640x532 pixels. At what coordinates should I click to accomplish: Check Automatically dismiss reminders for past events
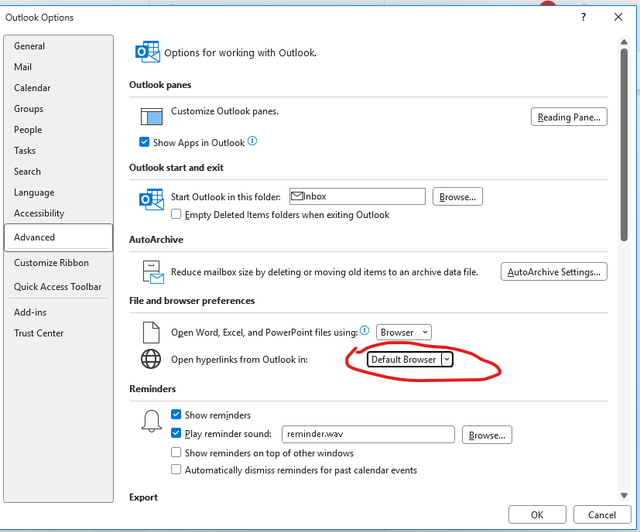point(176,469)
